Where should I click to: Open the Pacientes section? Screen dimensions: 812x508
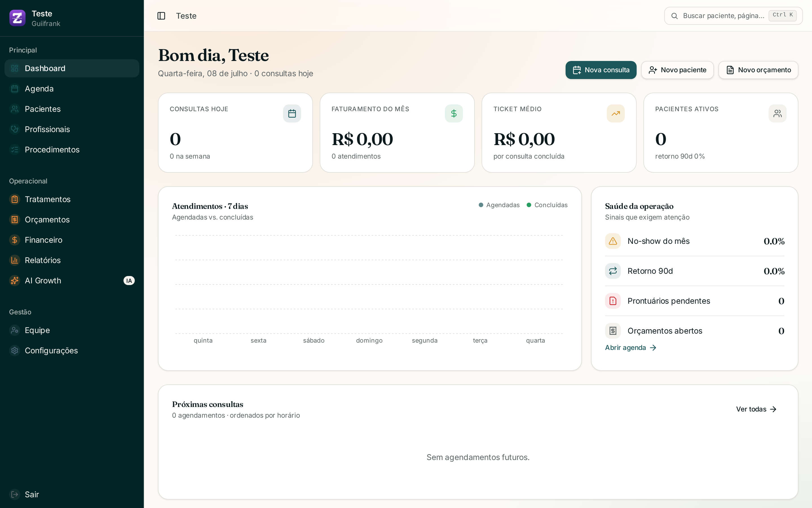72,109
